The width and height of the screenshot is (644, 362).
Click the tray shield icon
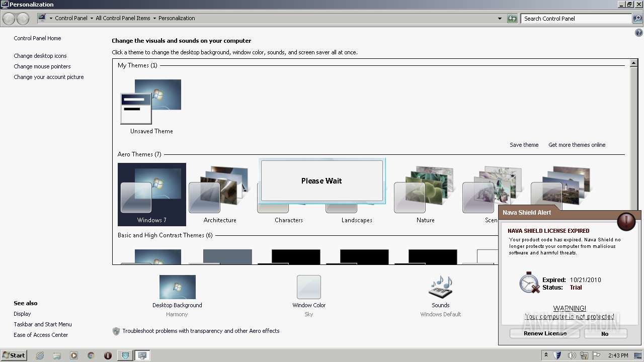click(x=557, y=355)
